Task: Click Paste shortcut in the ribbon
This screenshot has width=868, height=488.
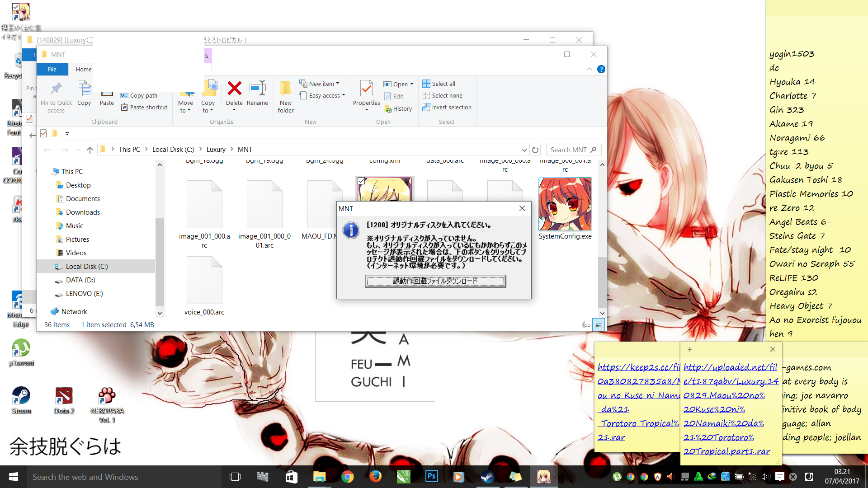Action: click(x=144, y=107)
